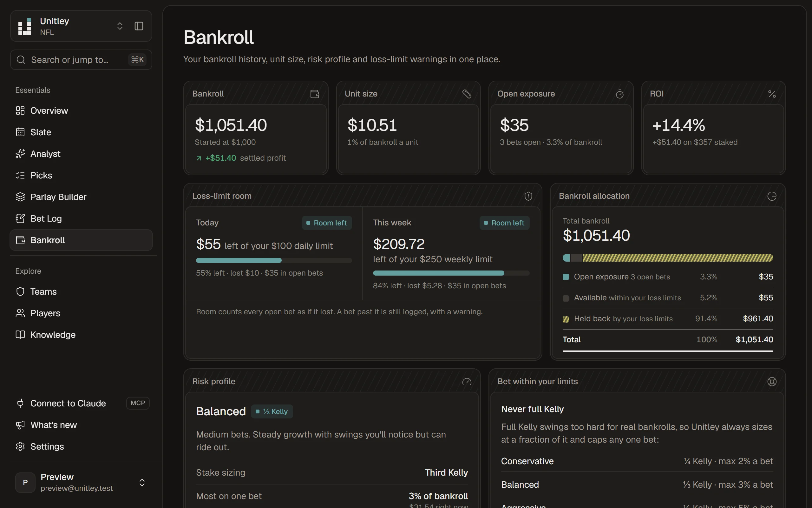
Task: Click the Overview grid icon
Action: point(20,110)
